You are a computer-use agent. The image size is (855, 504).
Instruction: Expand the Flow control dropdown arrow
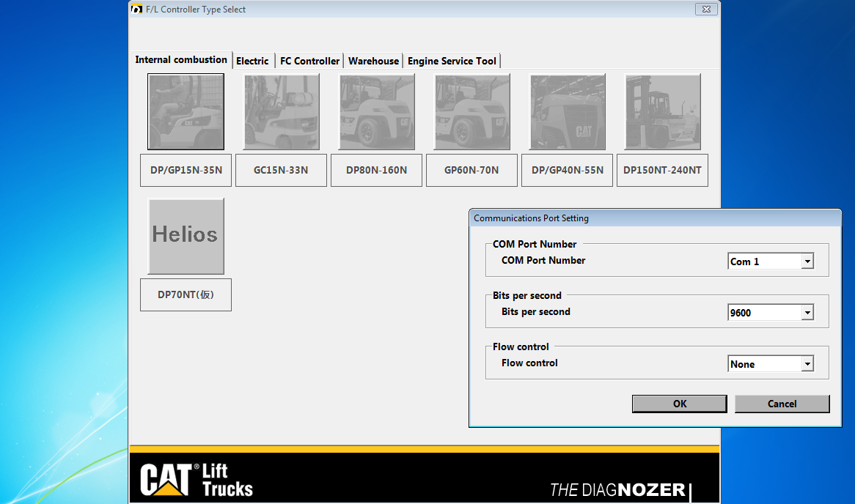[807, 364]
